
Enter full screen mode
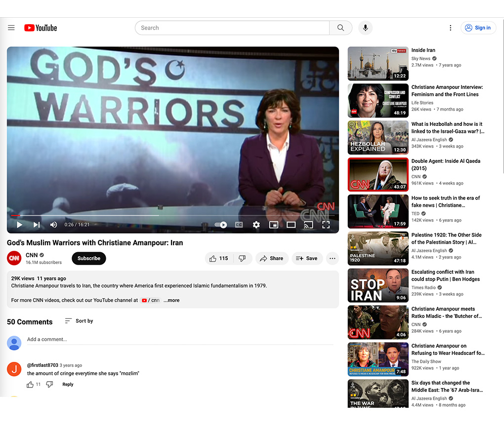click(x=326, y=225)
